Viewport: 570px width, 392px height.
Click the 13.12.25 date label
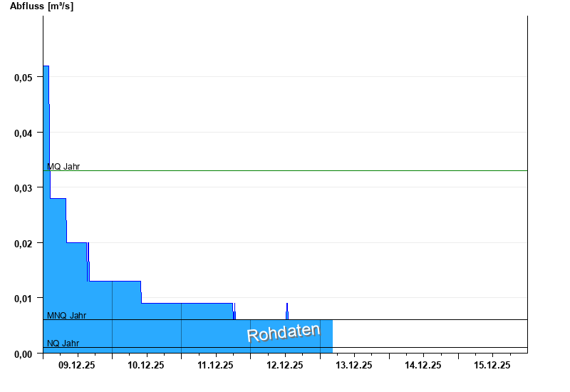click(353, 365)
